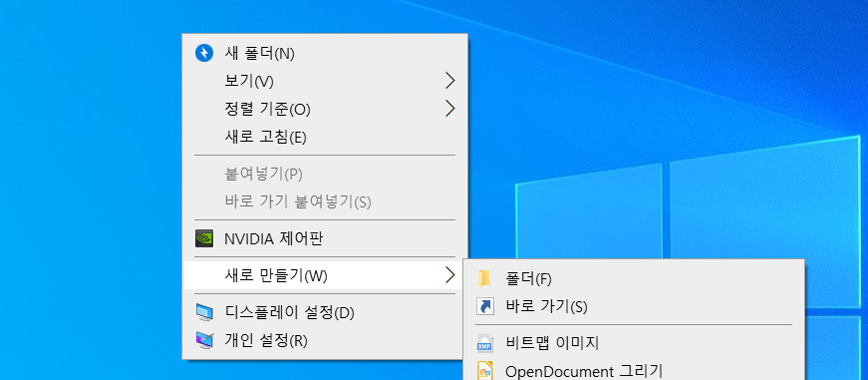Click the greyed-out 붙여넣기(P) entry
The width and height of the screenshot is (868, 380).
coord(325,174)
